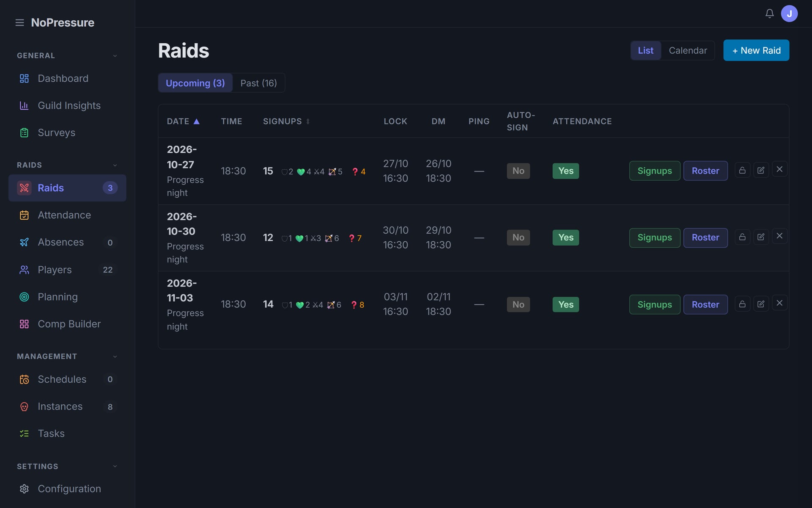Sort the table by the SIGNUPS column
Image resolution: width=812 pixels, height=508 pixels.
[x=286, y=121]
